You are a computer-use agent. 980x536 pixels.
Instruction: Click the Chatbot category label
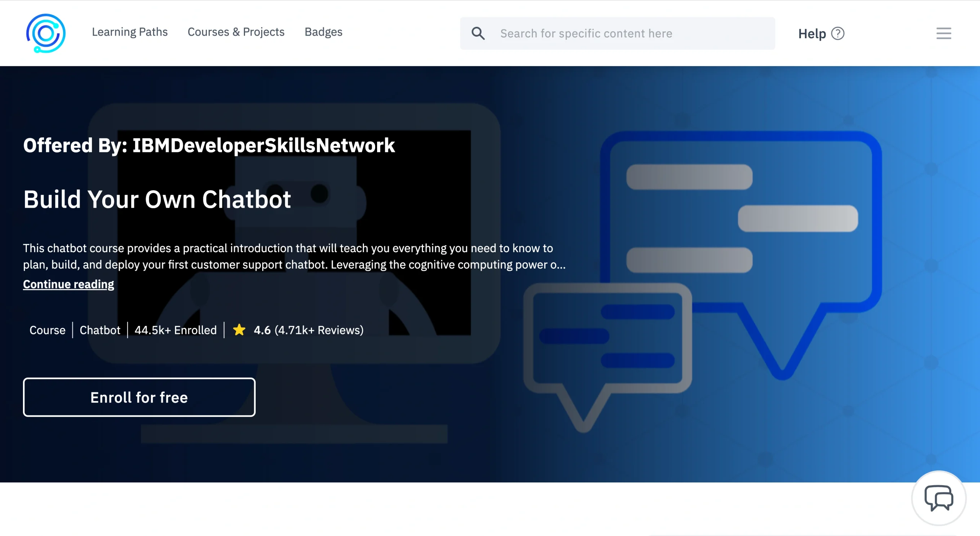pyautogui.click(x=100, y=330)
